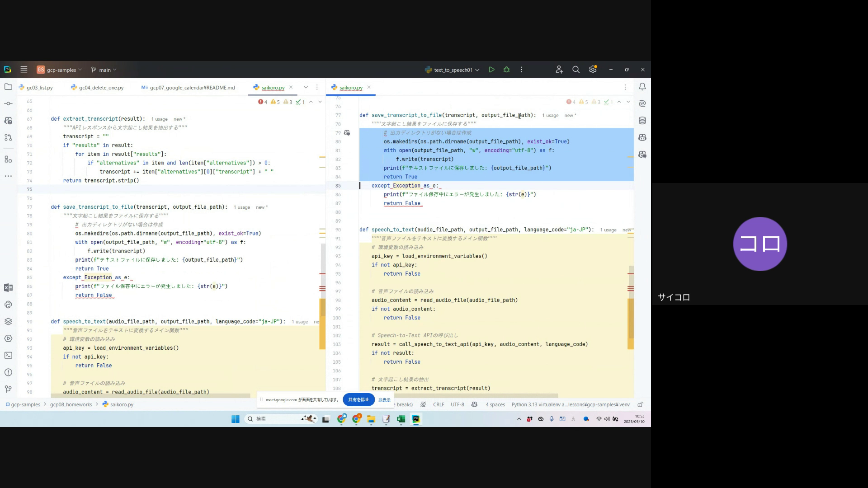Screen dimensions: 868x488
Task: Click 共有を停止 stop sharing button
Action: tap(359, 400)
